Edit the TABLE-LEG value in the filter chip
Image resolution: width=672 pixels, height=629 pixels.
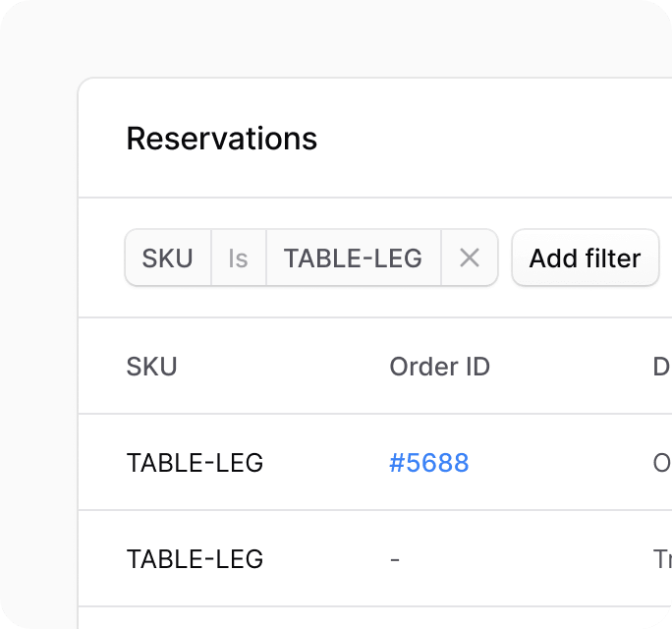(x=353, y=258)
